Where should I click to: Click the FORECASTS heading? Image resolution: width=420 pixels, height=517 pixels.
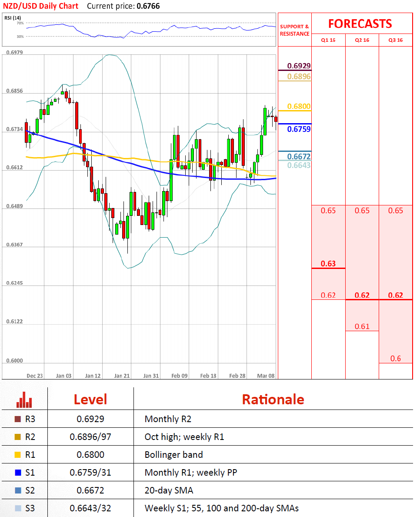[360, 24]
